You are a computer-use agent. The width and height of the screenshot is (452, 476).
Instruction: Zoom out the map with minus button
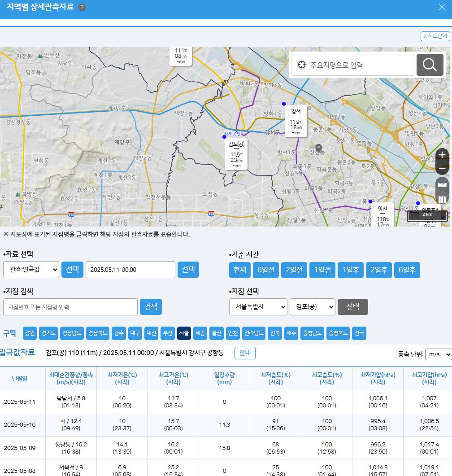click(x=442, y=168)
